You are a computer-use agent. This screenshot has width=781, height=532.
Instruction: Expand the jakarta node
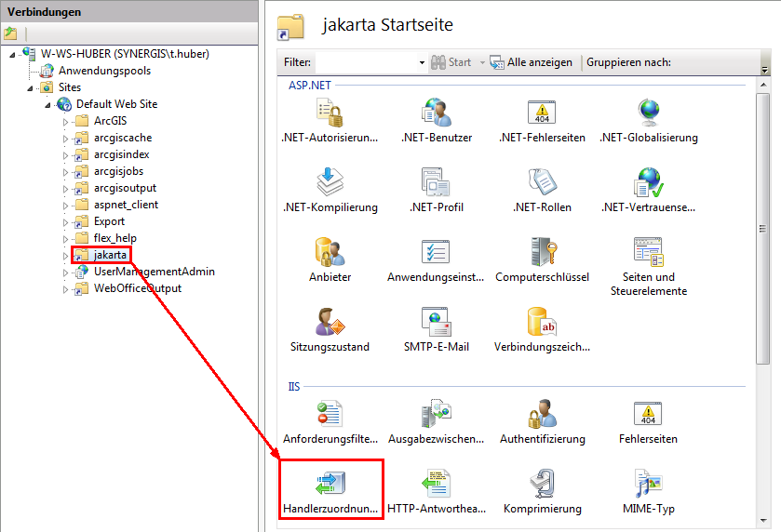point(65,256)
